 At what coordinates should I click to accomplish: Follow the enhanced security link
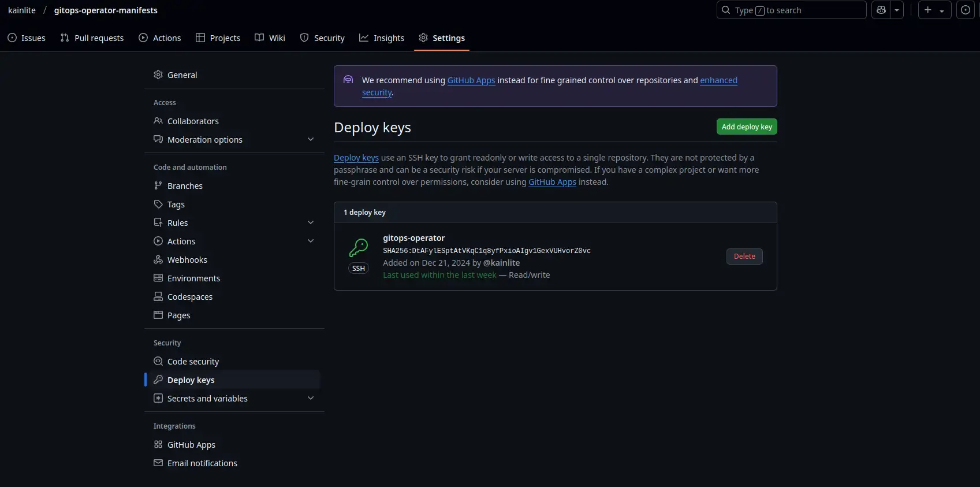718,80
